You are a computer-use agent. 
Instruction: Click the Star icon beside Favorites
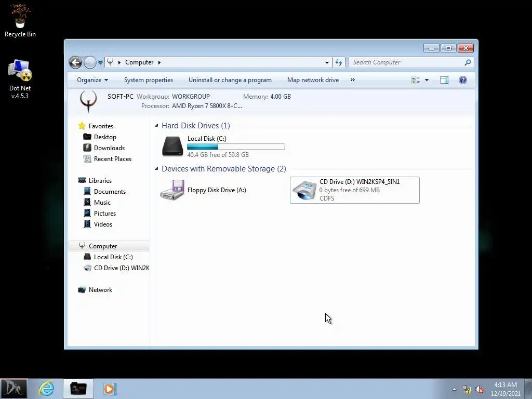82,126
